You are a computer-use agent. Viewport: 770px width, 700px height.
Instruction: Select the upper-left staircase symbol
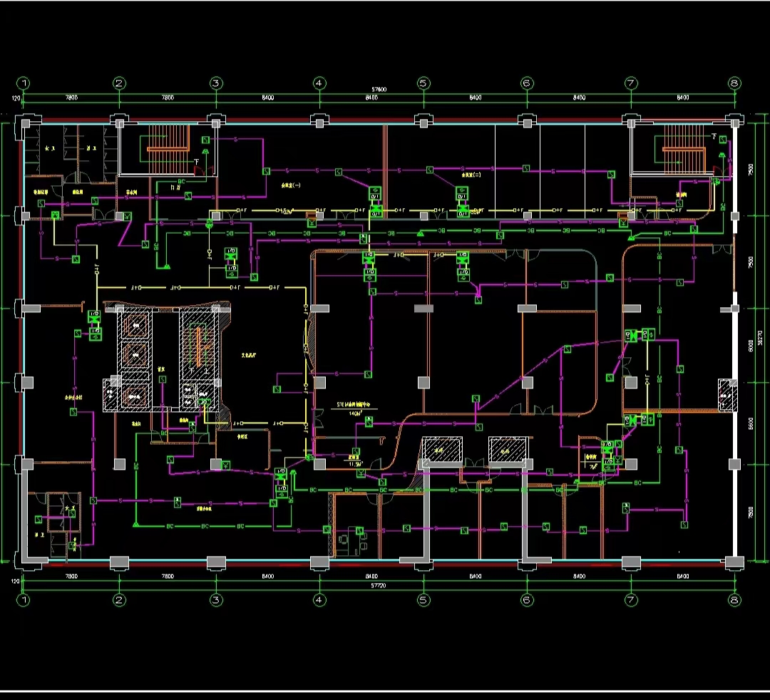tap(168, 150)
